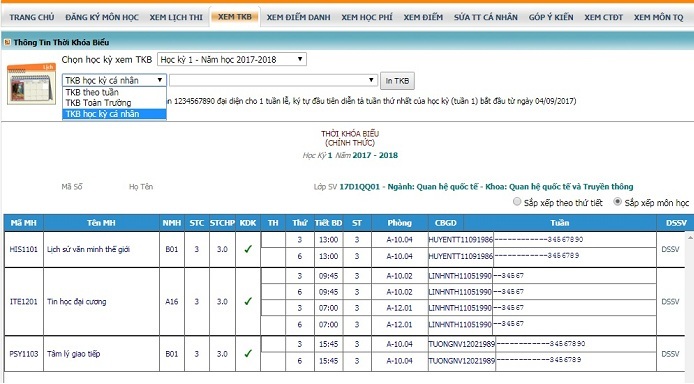The width and height of the screenshot is (694, 384).
Task: Click green checkmark for Tâm lý giao tiếp
Action: coord(248,353)
